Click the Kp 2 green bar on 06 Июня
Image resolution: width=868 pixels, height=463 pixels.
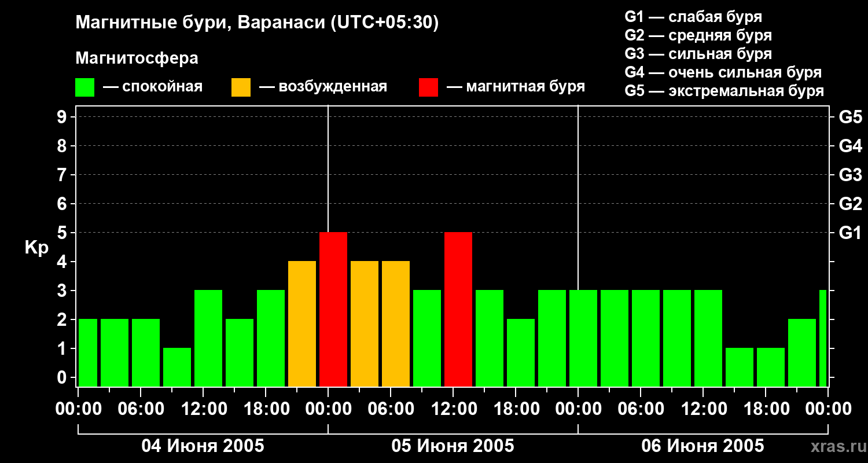802,353
